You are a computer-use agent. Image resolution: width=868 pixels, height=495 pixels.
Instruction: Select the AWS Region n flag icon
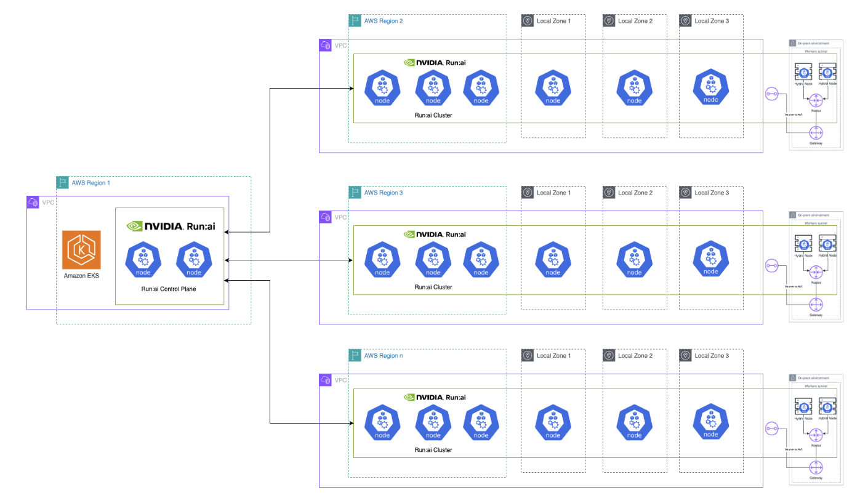[355, 355]
